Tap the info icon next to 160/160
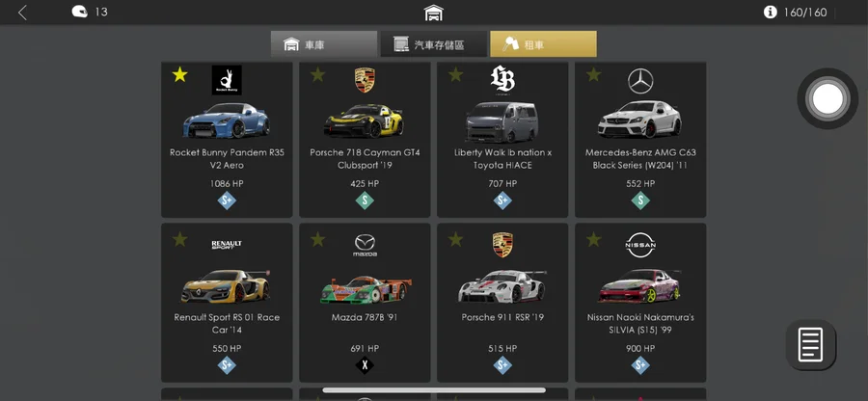868x401 pixels. (x=770, y=13)
